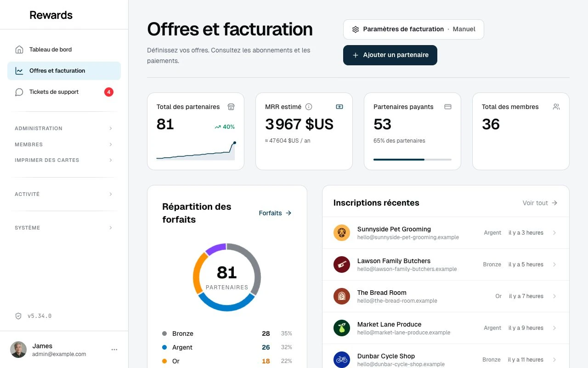Click the donut chart center showing 81

(227, 272)
